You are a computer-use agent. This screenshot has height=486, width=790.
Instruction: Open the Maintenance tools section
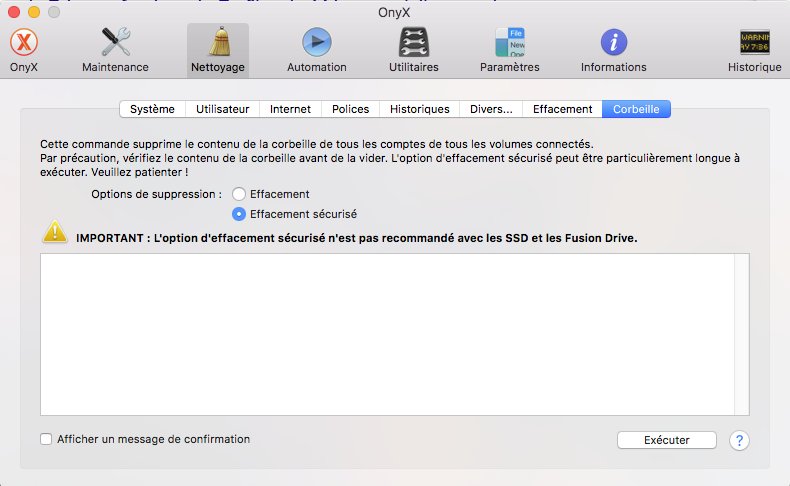pos(115,50)
